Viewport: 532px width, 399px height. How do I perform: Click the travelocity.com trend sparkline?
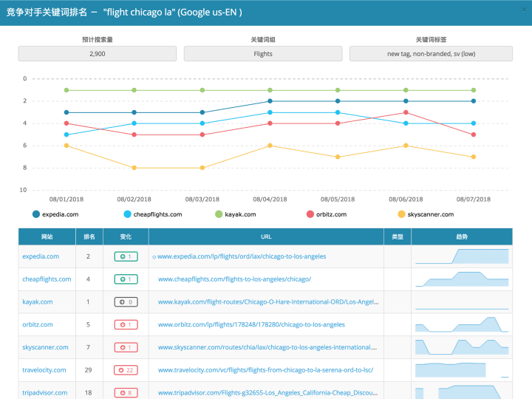click(x=462, y=370)
